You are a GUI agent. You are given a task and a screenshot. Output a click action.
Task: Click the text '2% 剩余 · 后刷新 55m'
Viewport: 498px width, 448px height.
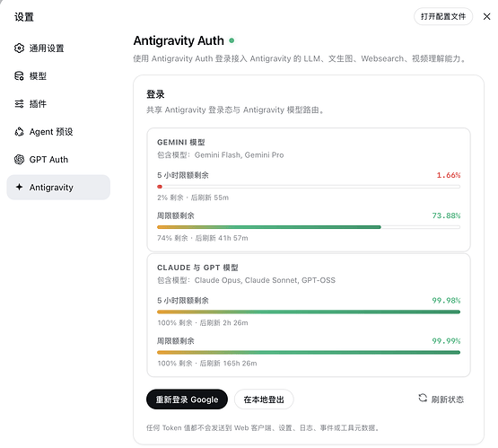click(193, 198)
